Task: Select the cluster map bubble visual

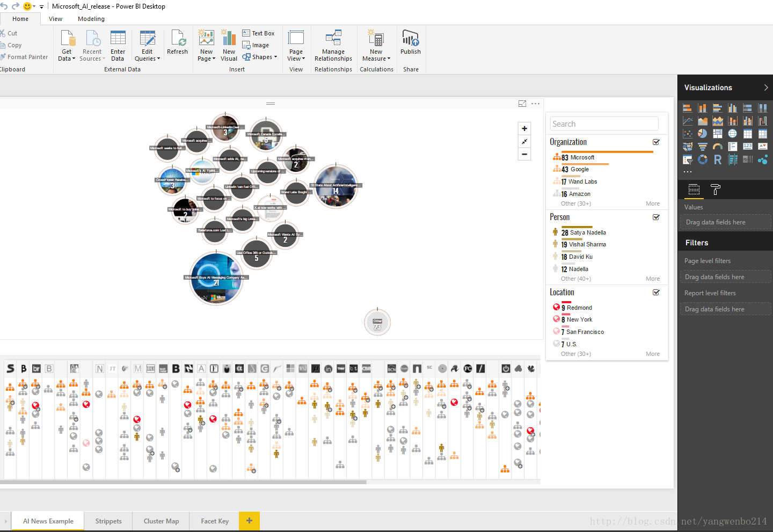Action: click(x=762, y=159)
